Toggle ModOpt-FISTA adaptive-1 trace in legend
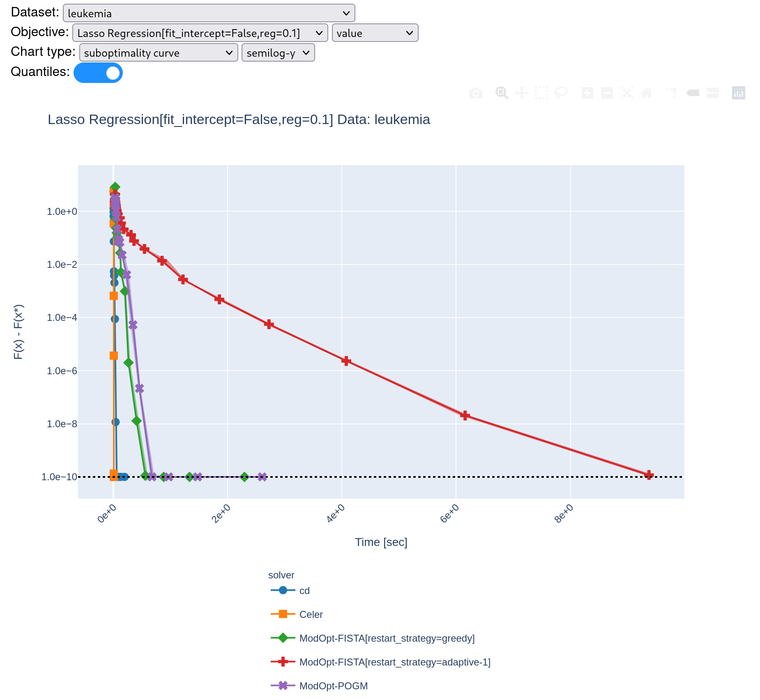The width and height of the screenshot is (760, 700). pos(380,662)
